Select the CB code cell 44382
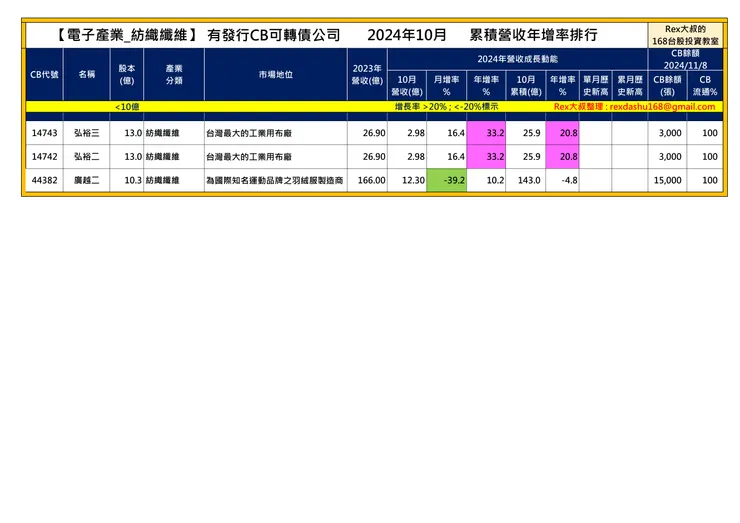 point(44,180)
